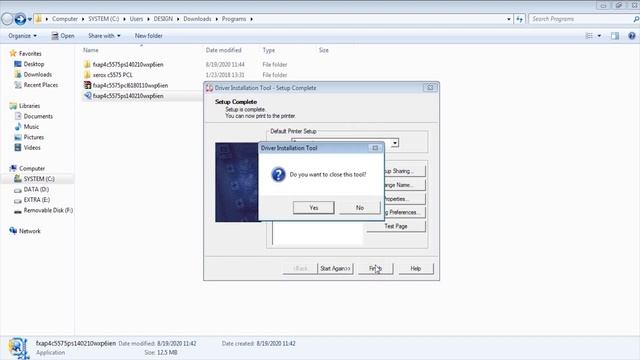Open Downloads in the navigation pane
Image resolution: width=640 pixels, height=360 pixels.
pos(38,75)
